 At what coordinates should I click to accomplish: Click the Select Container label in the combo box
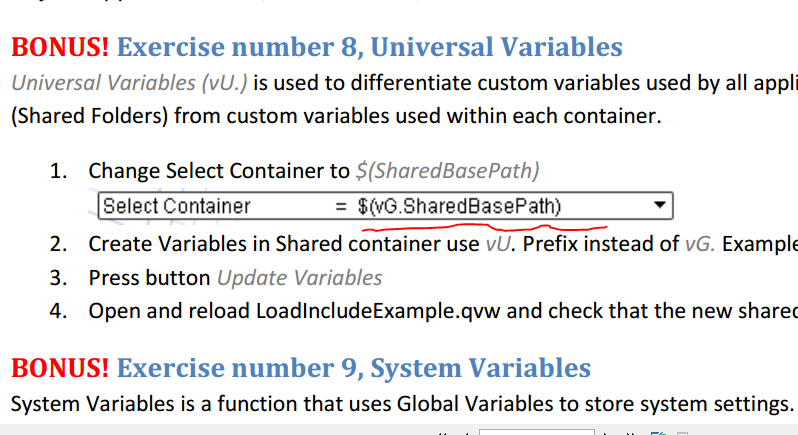pyautogui.click(x=177, y=206)
